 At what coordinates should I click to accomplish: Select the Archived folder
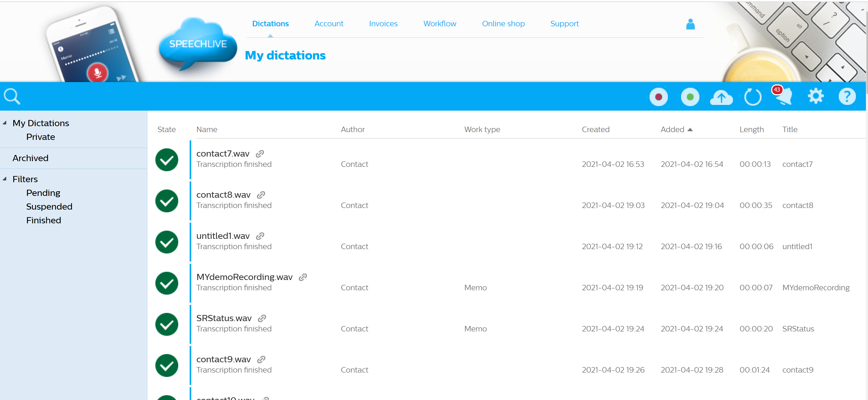click(x=30, y=158)
